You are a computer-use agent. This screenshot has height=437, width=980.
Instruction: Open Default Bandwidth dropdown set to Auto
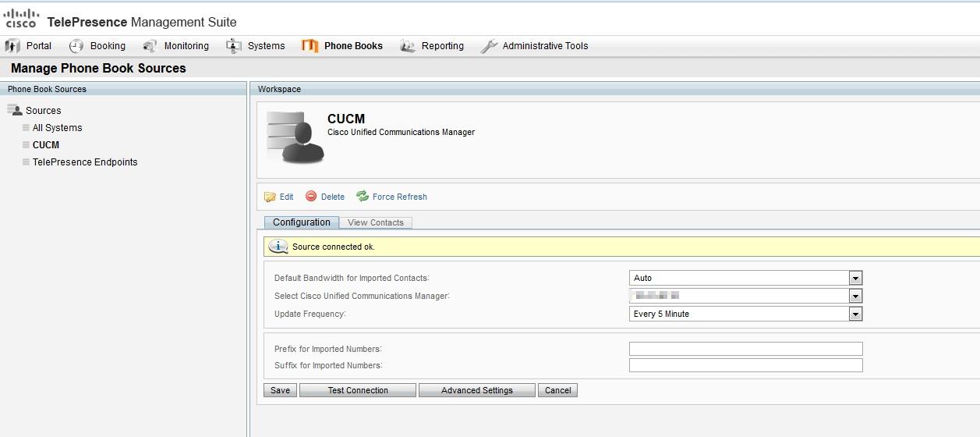[745, 278]
